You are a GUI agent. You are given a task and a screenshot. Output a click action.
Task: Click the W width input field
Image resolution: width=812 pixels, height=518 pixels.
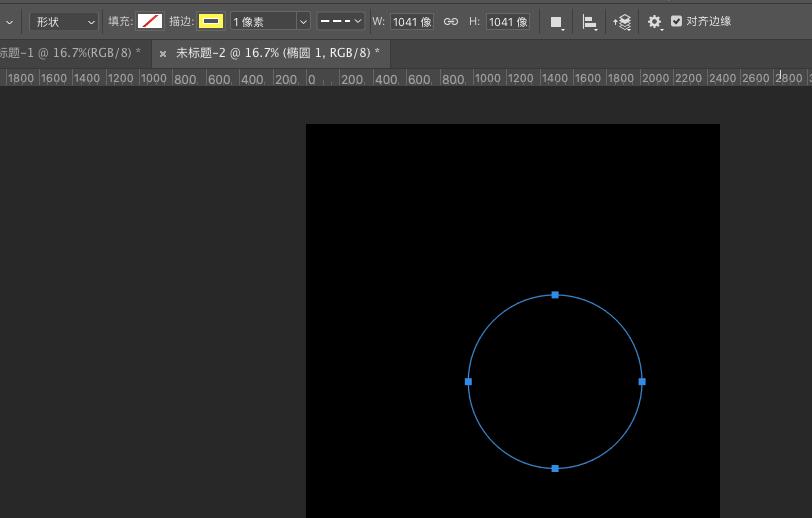tap(412, 22)
